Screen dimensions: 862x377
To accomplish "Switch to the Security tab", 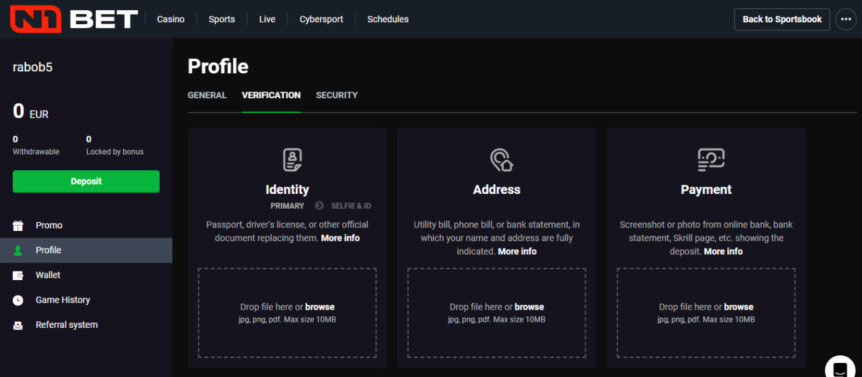I will coord(336,95).
